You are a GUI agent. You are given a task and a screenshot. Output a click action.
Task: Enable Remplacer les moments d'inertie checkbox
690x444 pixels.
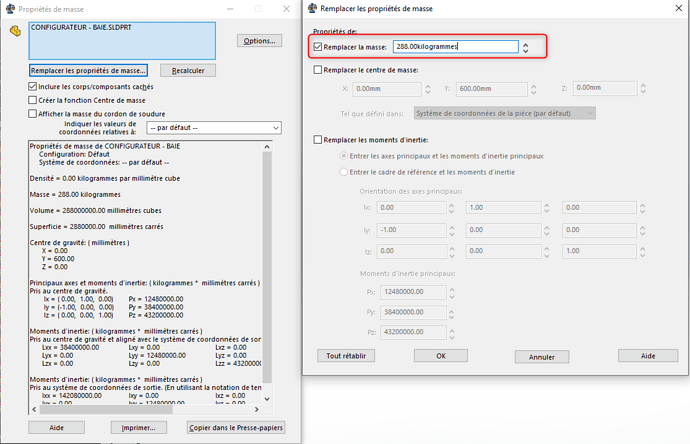click(x=318, y=139)
